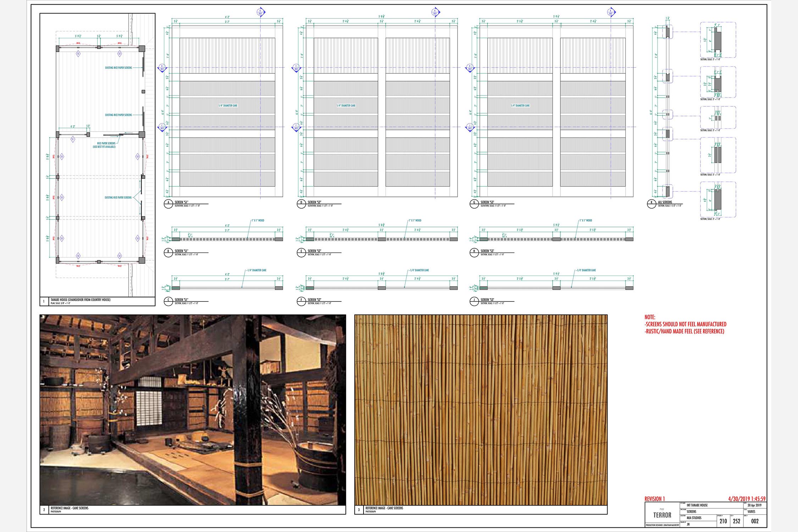
Task: Click view number 3 box under cane photo
Action: [359, 510]
